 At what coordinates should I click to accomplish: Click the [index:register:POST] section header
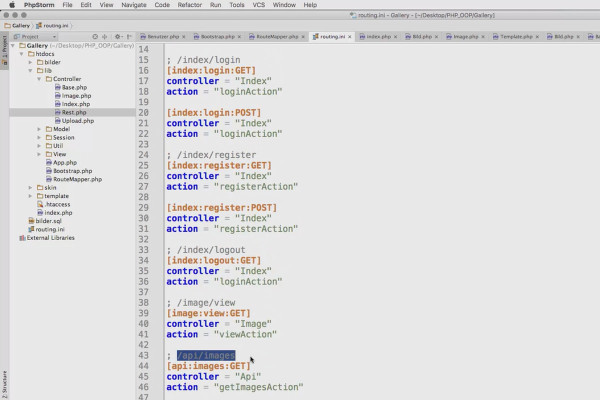tap(222, 207)
